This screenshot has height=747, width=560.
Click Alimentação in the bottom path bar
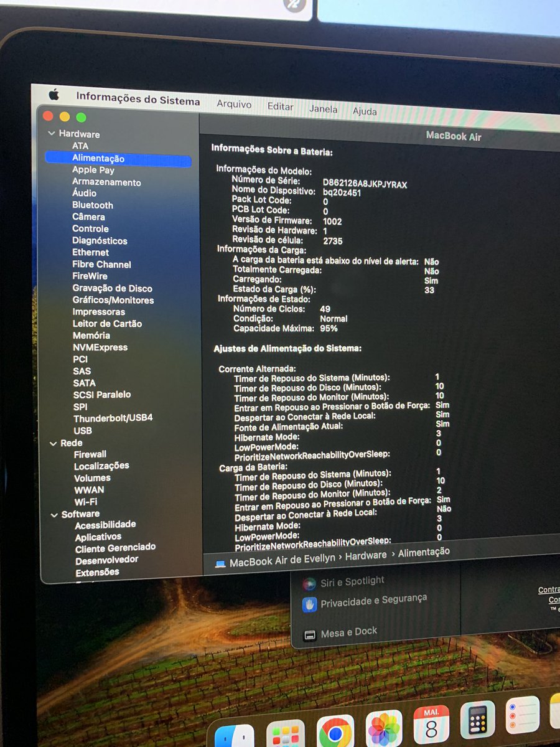424,552
